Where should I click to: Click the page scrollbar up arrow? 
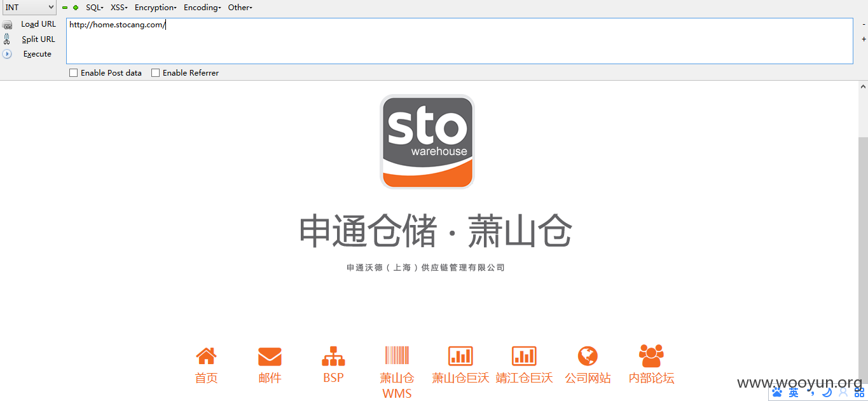pos(863,86)
